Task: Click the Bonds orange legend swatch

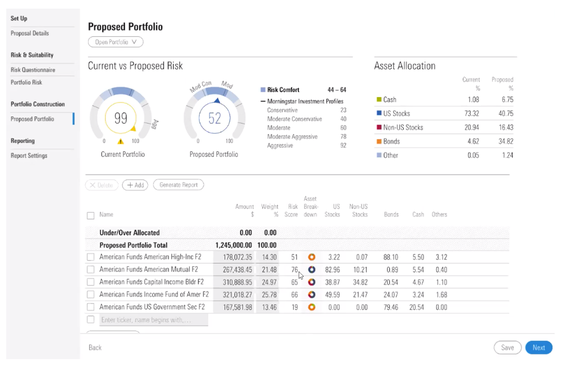Action: [x=379, y=141]
